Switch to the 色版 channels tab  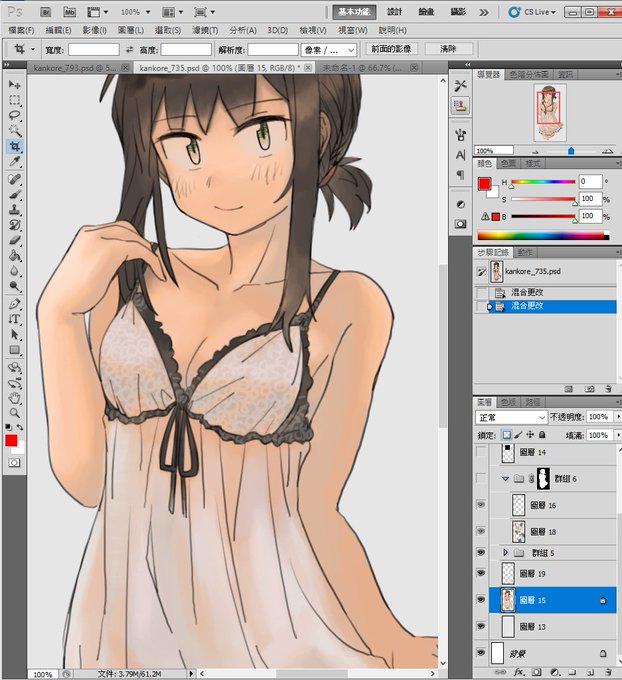508,402
